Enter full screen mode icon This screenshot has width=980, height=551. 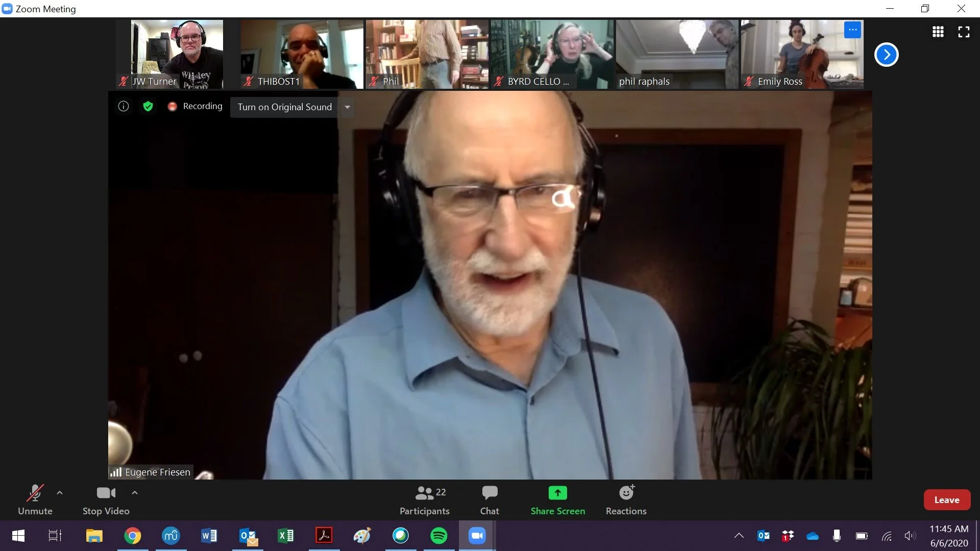click(x=964, y=32)
